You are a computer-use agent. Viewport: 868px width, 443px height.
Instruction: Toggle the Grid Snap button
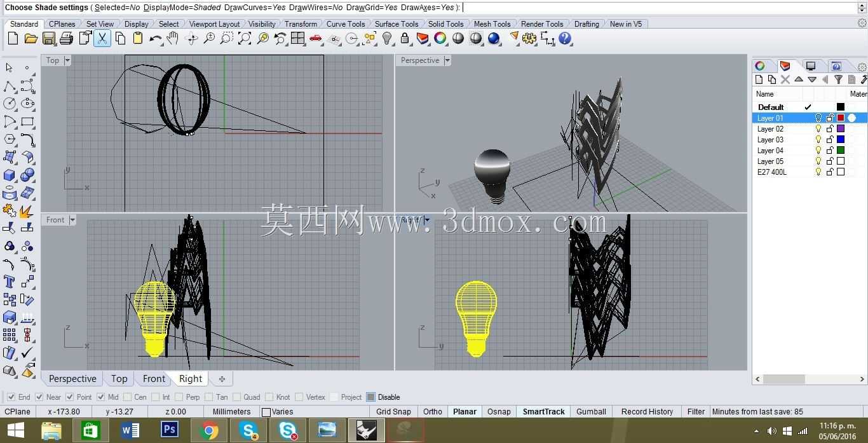pos(393,412)
